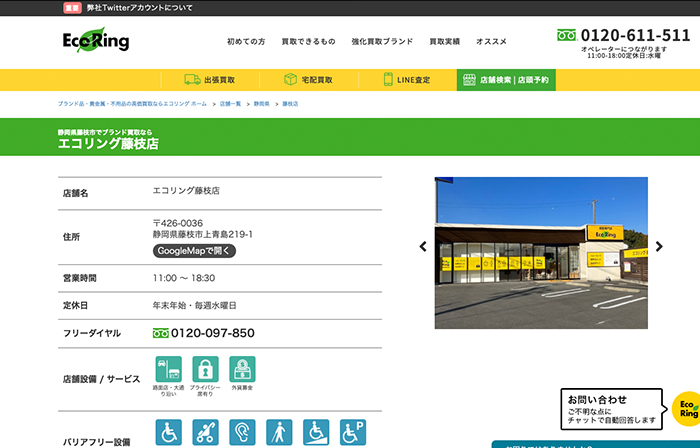
Task: Click the wheelchair accessibility icon
Action: click(169, 432)
